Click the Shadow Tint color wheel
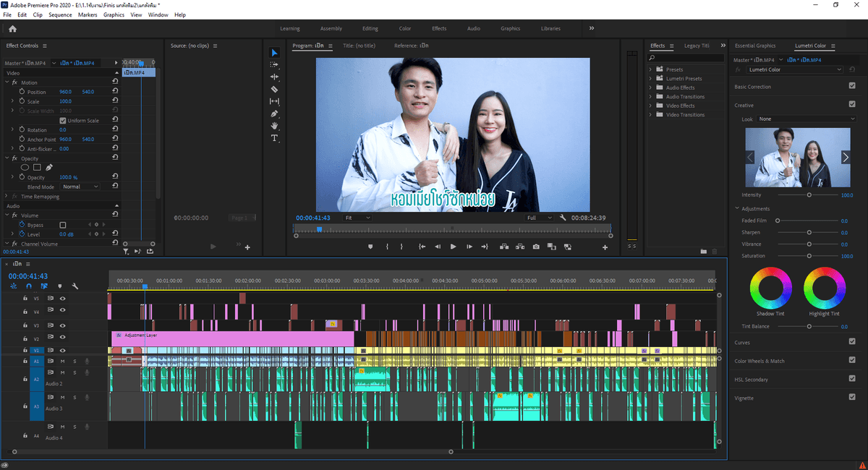The image size is (868, 470). click(770, 286)
